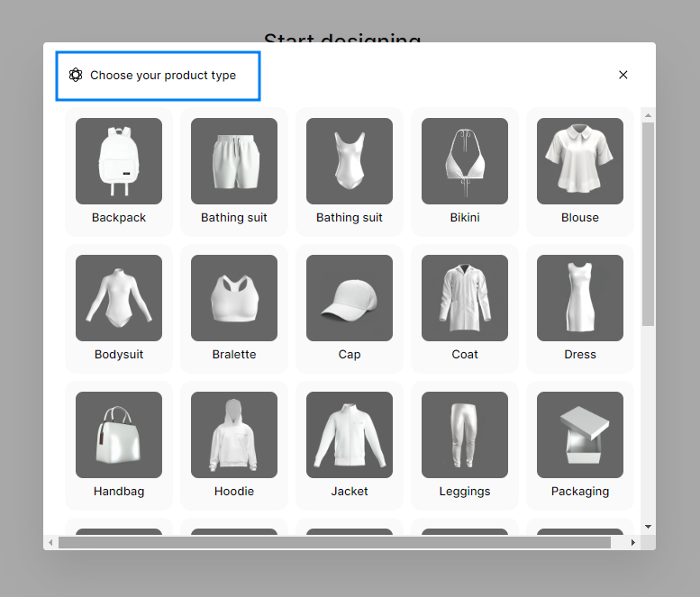
Task: Click the vertical scrollbar down arrow
Action: (648, 527)
